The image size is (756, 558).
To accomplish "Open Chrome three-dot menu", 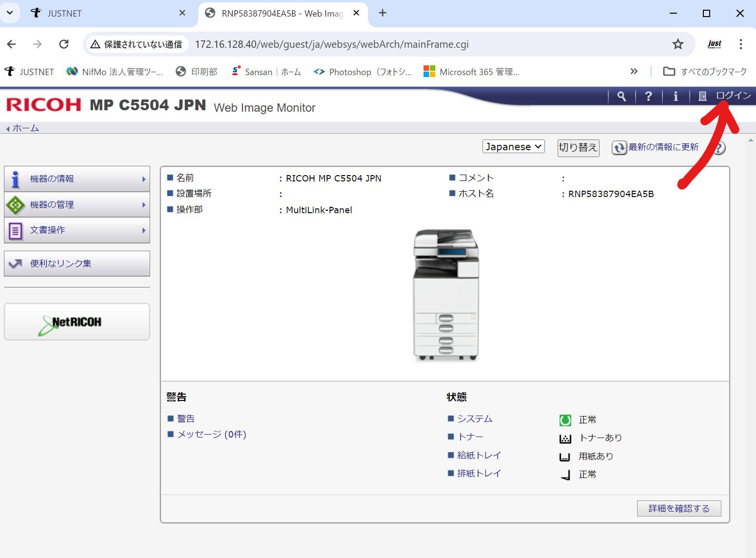I will 741,44.
